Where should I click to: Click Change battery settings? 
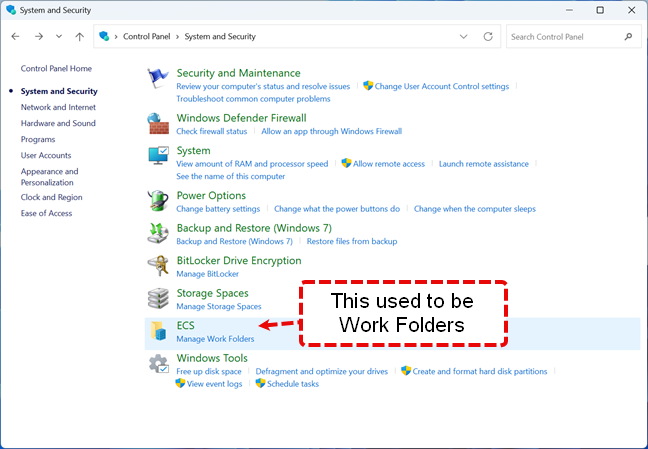[218, 209]
